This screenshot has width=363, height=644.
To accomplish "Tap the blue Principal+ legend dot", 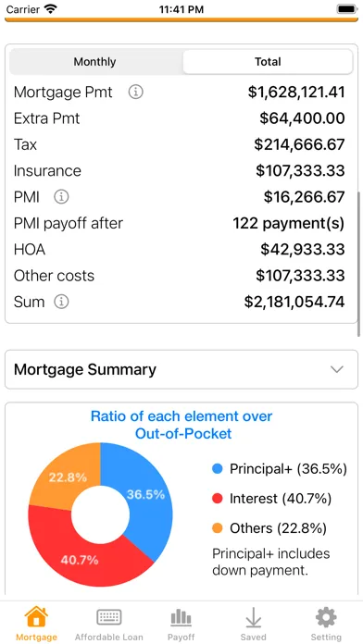I will pos(218,468).
